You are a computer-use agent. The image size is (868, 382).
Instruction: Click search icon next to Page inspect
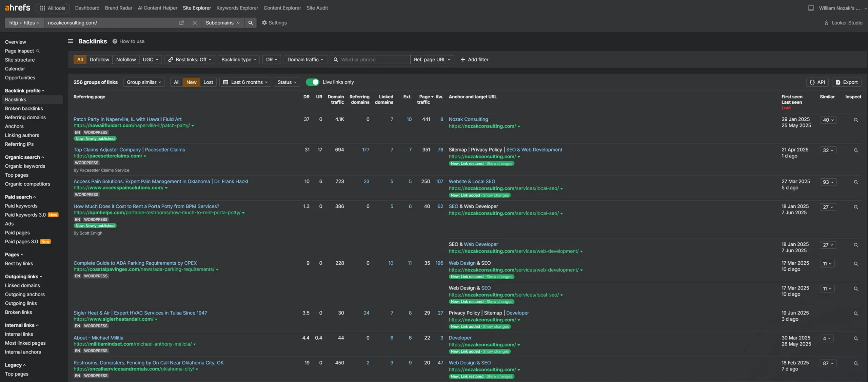[38, 51]
